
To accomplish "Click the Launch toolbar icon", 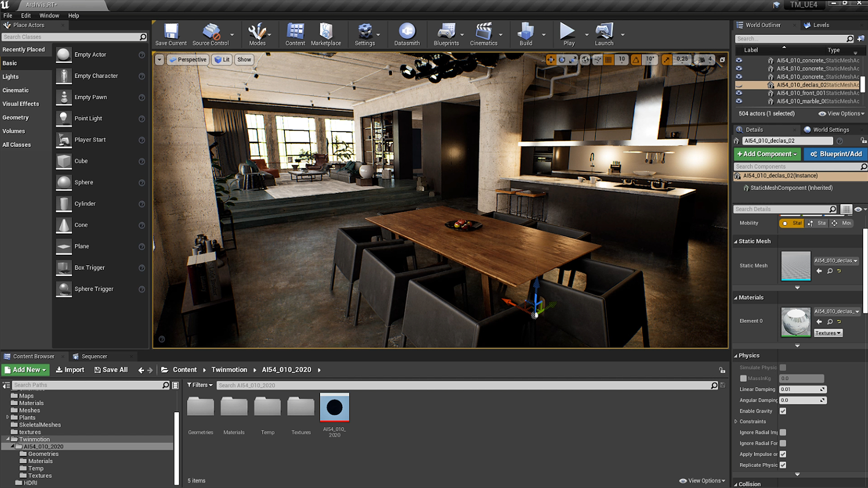I will pos(604,33).
